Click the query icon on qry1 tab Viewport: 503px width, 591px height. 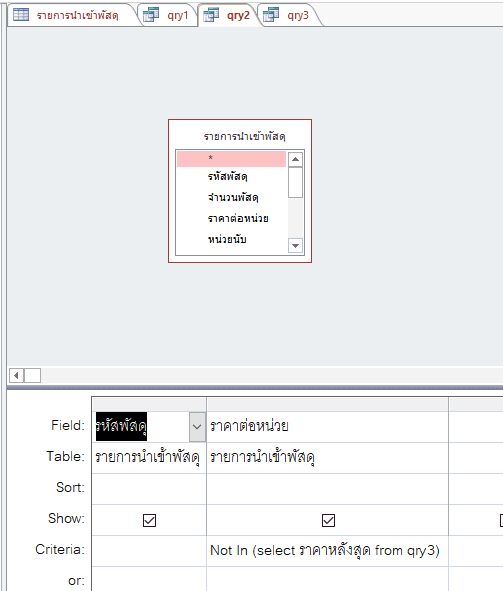[151, 15]
